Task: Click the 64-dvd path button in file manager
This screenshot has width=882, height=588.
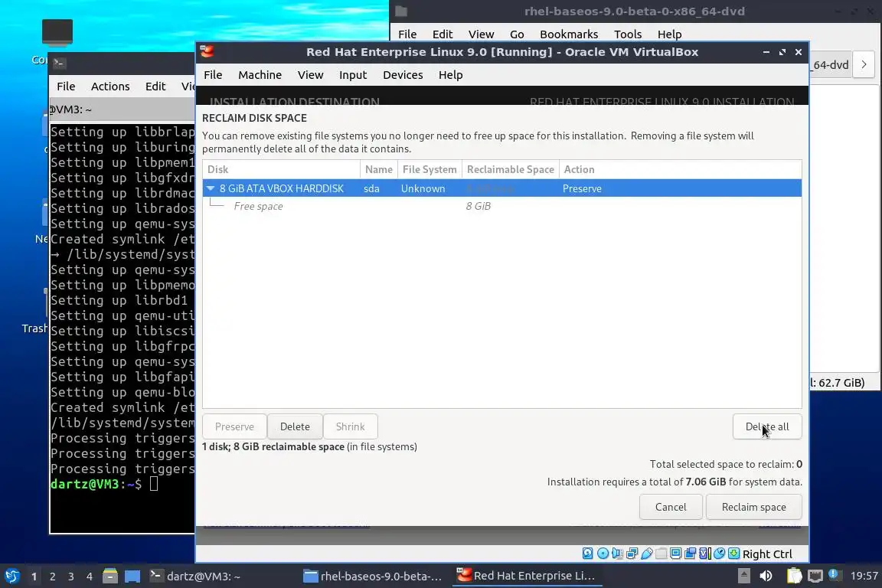Action: pos(830,65)
